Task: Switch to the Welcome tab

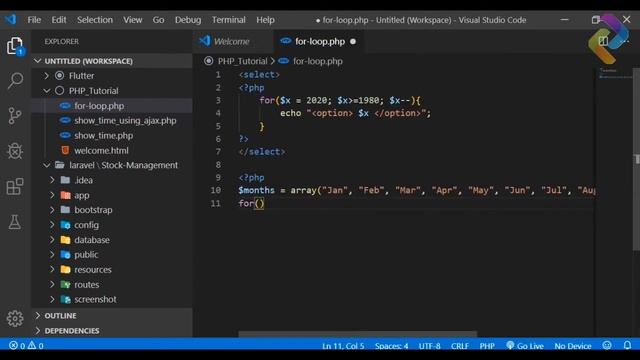Action: coord(233,41)
